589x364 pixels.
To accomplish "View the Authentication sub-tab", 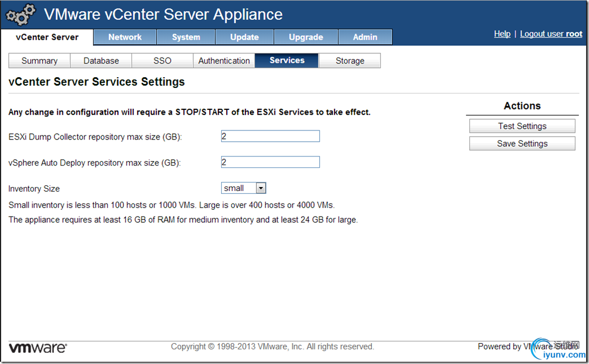I will (224, 61).
